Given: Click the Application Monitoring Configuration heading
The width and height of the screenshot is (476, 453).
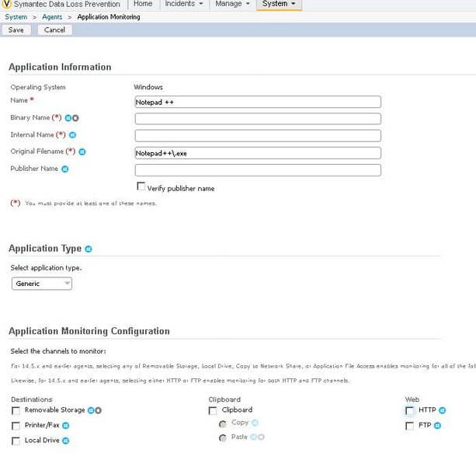Looking at the screenshot, I should [89, 331].
